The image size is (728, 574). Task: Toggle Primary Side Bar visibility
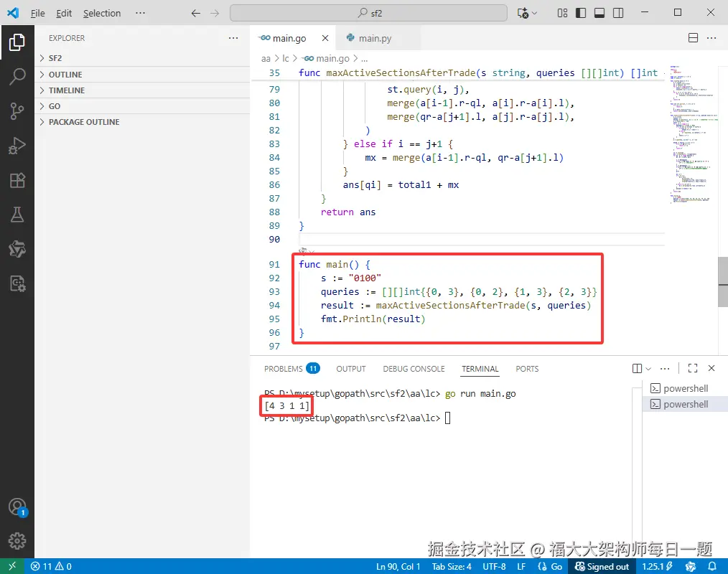point(581,13)
